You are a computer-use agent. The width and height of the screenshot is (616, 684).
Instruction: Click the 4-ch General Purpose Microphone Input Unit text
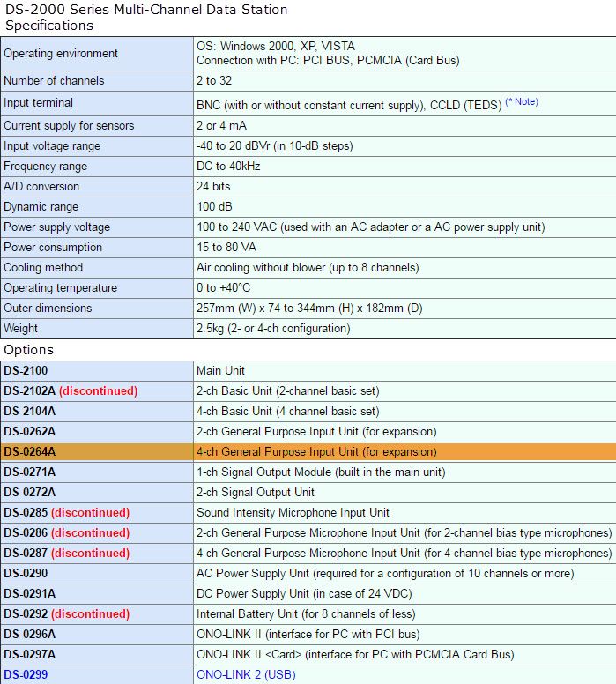pos(404,554)
